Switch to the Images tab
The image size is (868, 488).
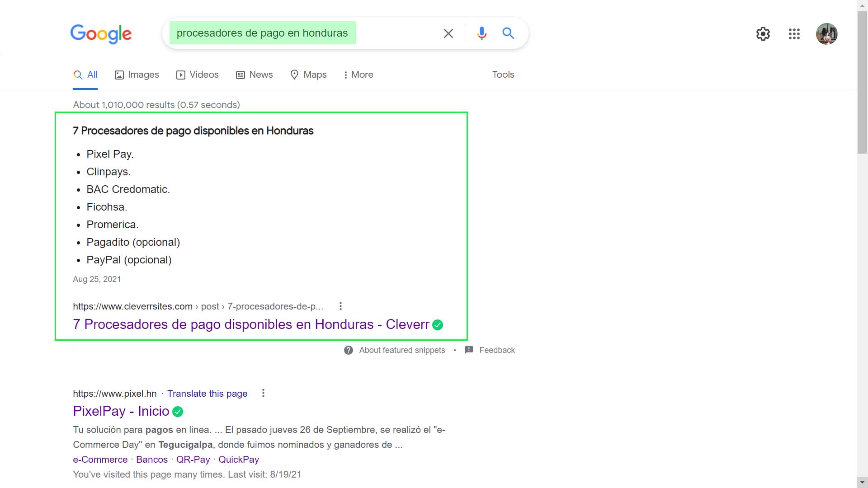pyautogui.click(x=137, y=75)
